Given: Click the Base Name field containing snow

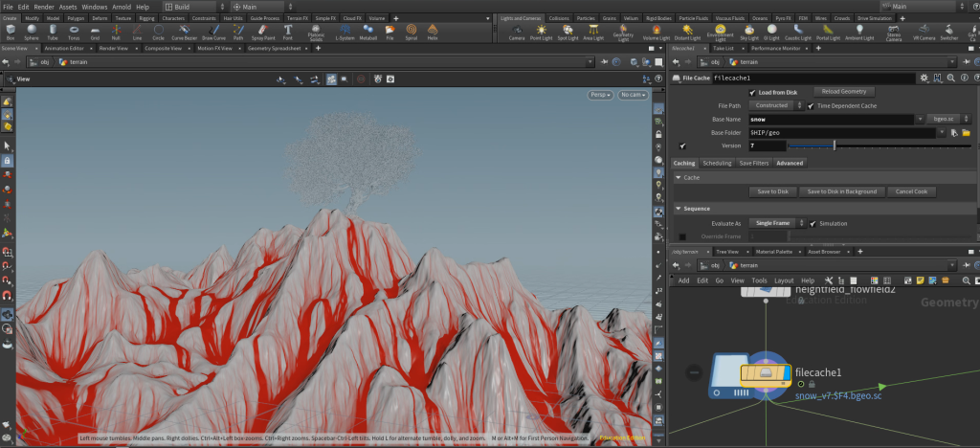Looking at the screenshot, I should point(832,119).
